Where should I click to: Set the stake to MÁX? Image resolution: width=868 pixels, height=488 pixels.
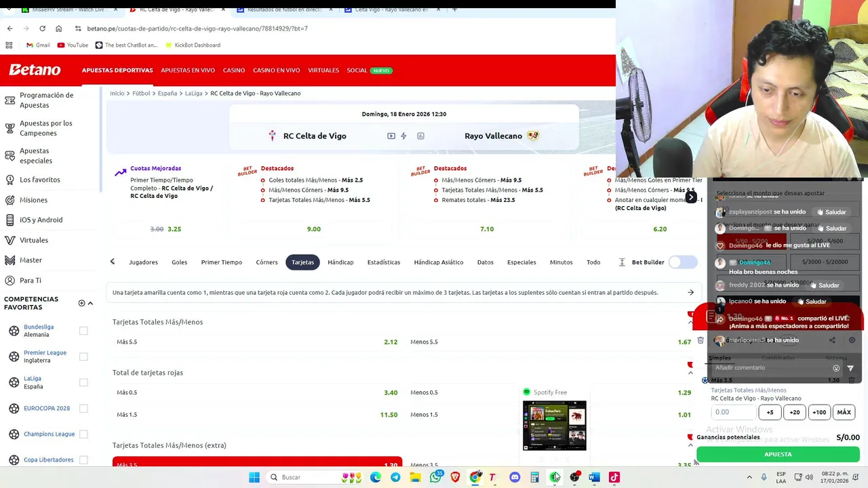tap(844, 412)
